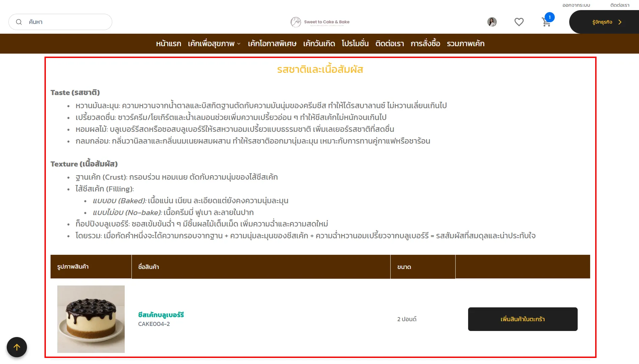Click the search magnifier icon
The height and width of the screenshot is (364, 639).
(19, 22)
